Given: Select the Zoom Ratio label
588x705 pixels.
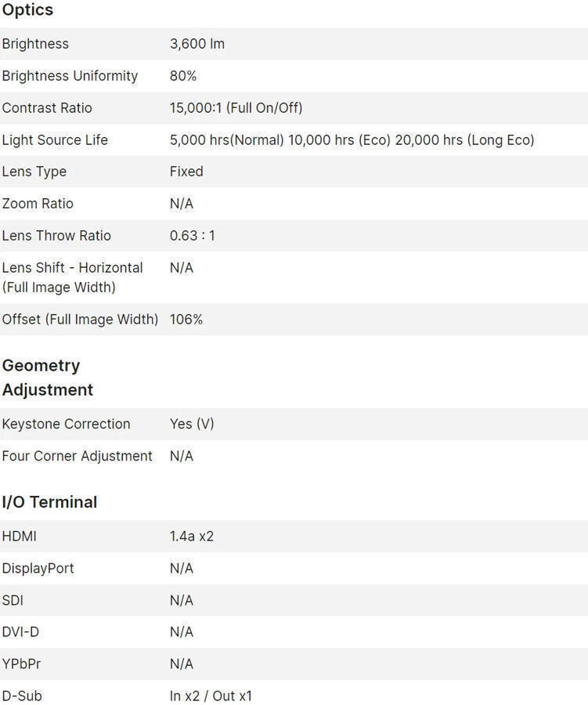Looking at the screenshot, I should click(x=38, y=204).
